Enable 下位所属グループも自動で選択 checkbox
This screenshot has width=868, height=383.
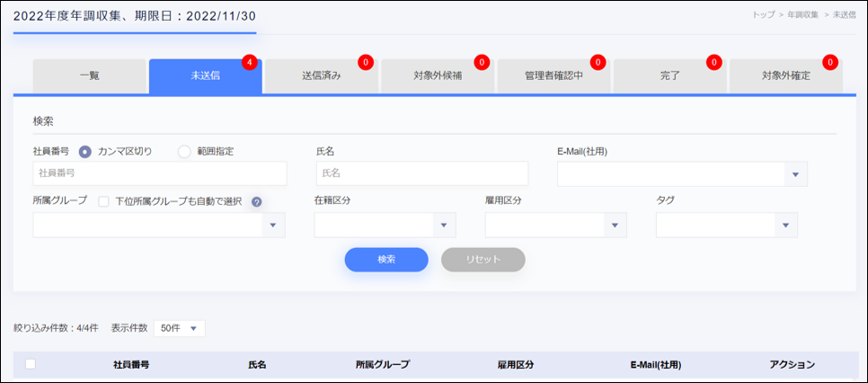104,201
